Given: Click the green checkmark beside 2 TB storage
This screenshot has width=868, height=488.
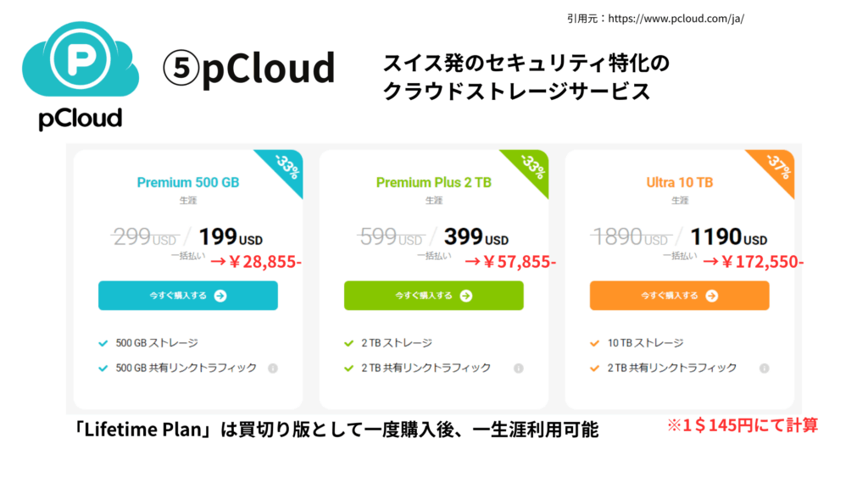Looking at the screenshot, I should click(x=348, y=343).
